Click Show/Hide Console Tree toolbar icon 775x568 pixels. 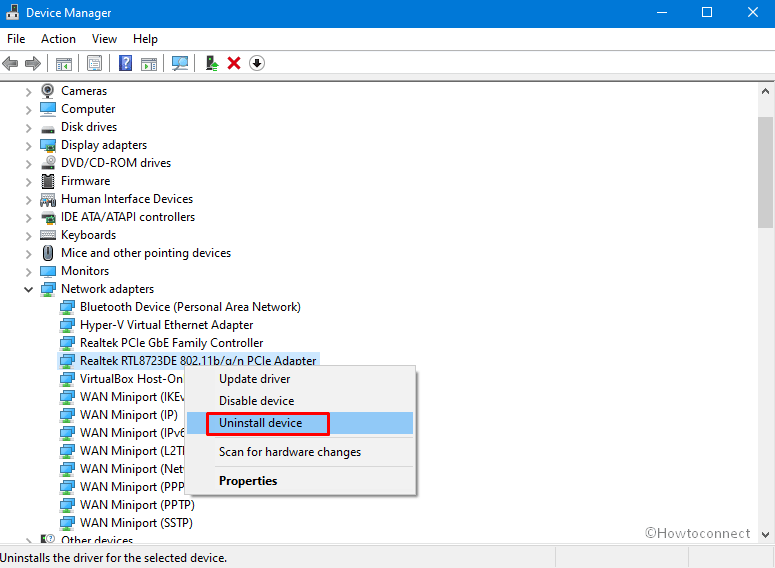coord(64,63)
